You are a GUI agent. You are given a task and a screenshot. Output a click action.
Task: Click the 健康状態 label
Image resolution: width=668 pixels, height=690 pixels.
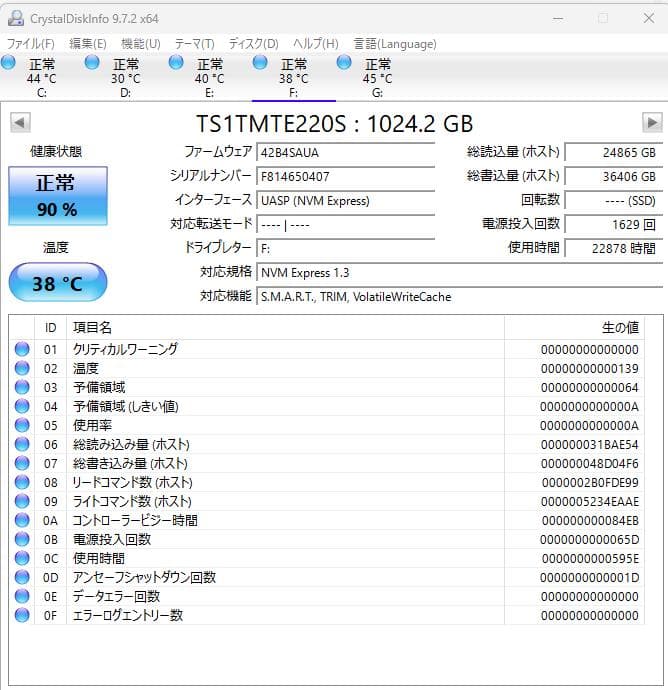coord(56,151)
